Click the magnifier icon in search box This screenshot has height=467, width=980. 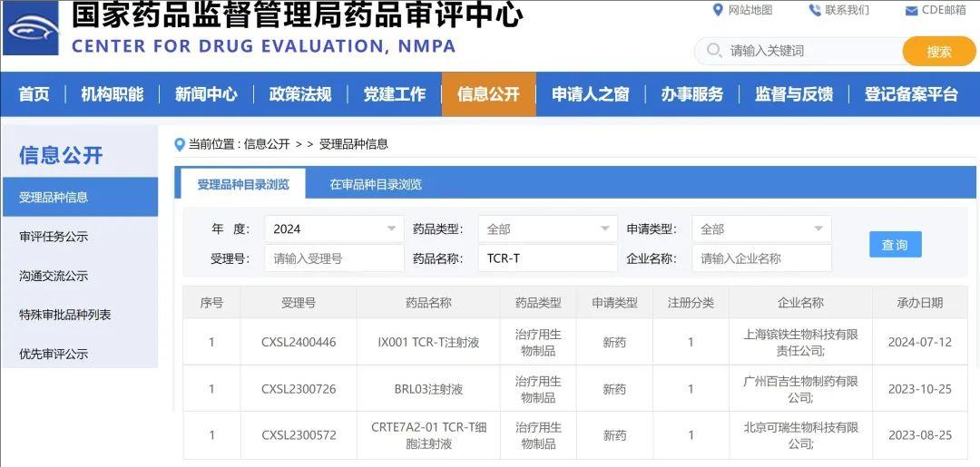click(714, 51)
